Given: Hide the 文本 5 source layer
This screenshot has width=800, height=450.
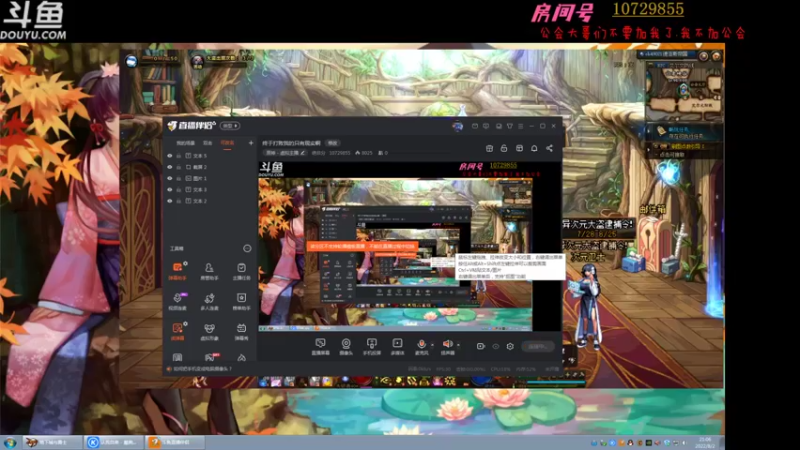Looking at the screenshot, I should (x=170, y=156).
